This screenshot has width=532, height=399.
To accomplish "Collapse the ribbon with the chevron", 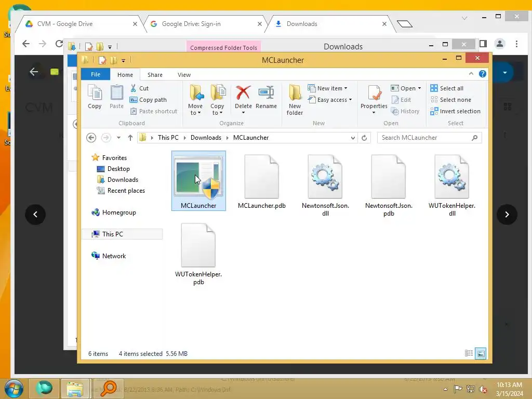I will 471,74.
